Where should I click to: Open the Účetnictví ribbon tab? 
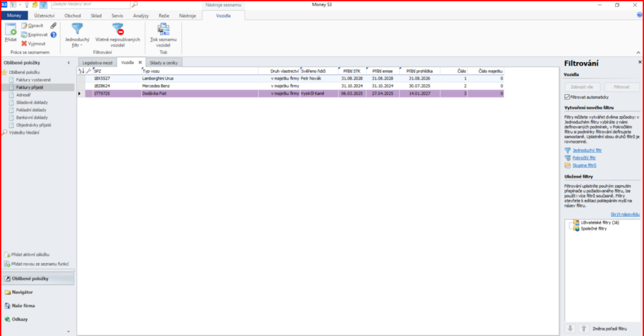point(46,15)
